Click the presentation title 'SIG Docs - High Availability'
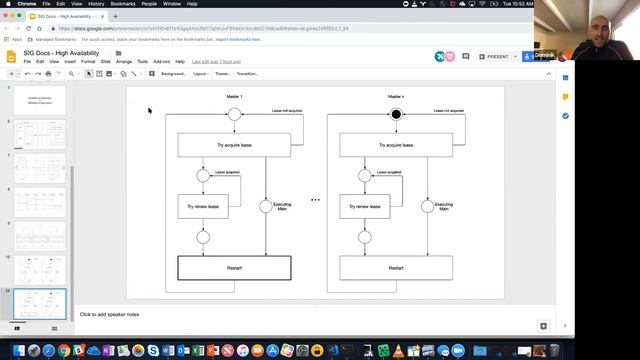This screenshot has width=640, height=360. click(61, 53)
